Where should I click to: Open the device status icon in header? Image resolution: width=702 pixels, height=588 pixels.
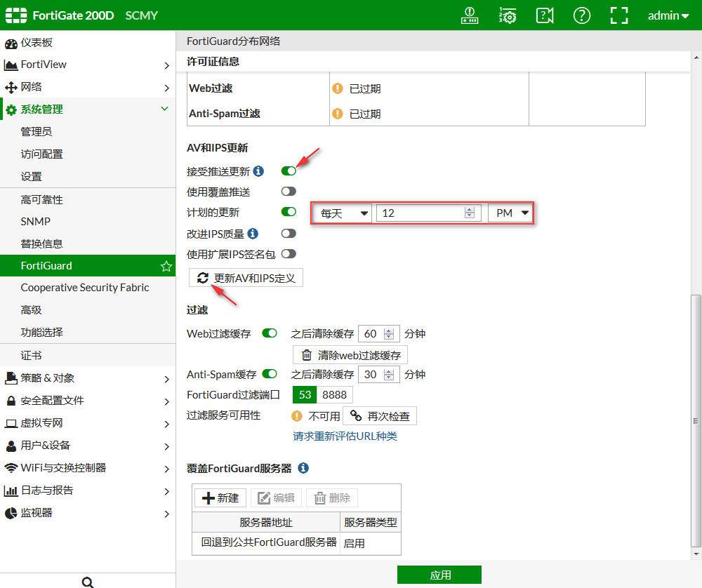[470, 15]
